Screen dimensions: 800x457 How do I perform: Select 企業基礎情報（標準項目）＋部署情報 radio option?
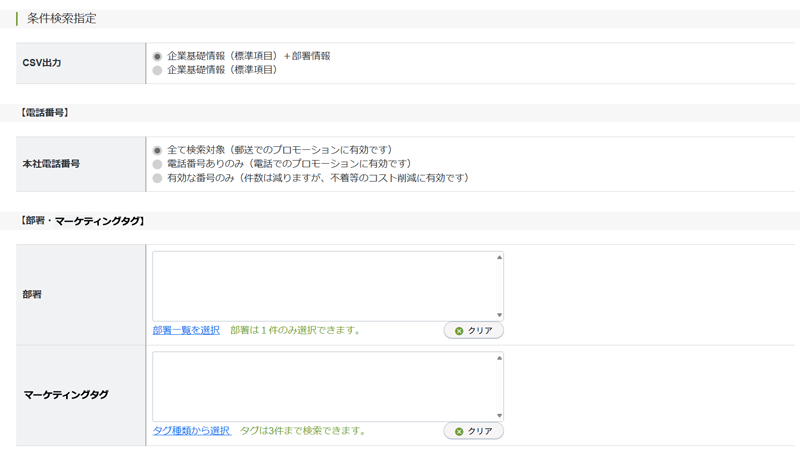[x=157, y=56]
